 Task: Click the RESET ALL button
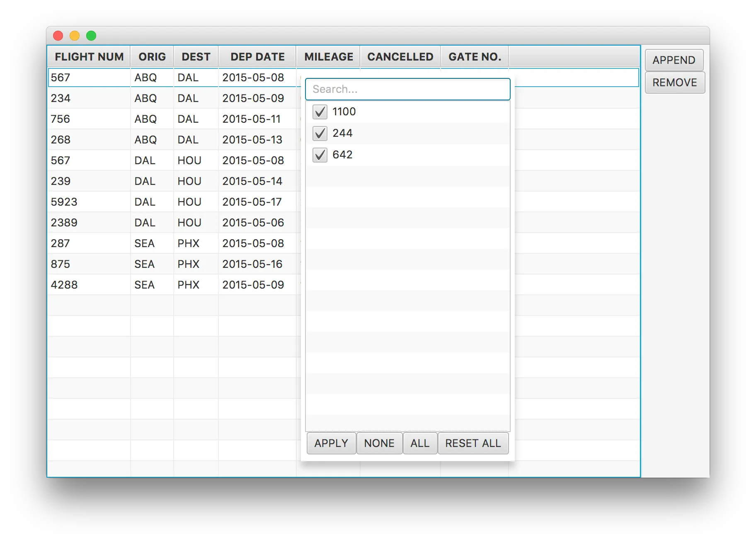coord(473,443)
